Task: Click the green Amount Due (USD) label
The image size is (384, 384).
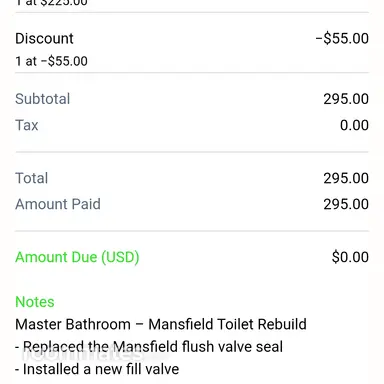Action: click(77, 257)
